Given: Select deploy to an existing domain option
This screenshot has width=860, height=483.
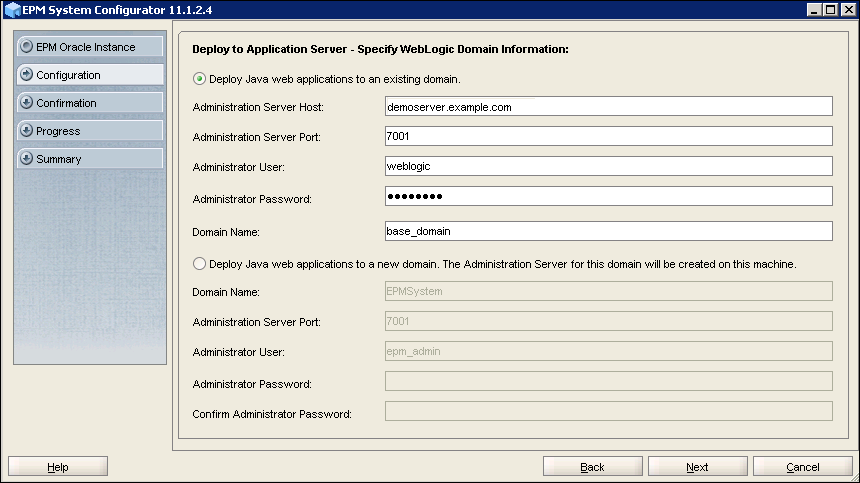Looking at the screenshot, I should click(200, 78).
